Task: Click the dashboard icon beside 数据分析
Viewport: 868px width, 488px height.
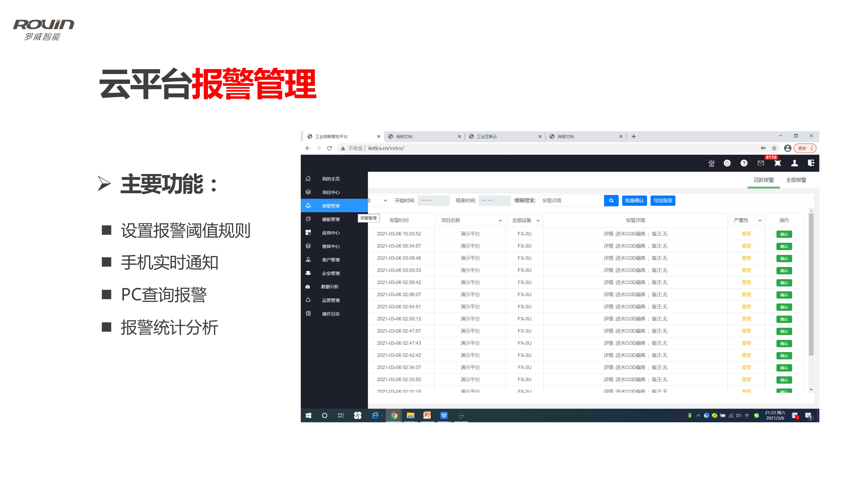Action: pos(308,287)
